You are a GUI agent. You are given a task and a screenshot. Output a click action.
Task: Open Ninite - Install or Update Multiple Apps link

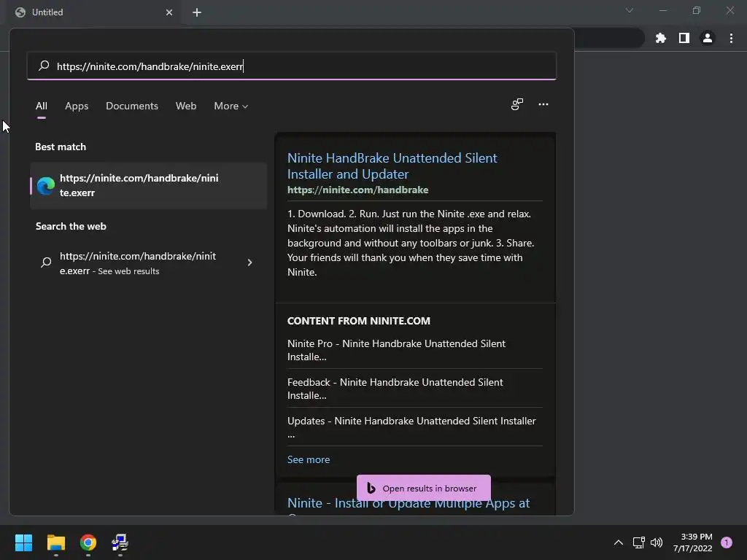click(409, 503)
